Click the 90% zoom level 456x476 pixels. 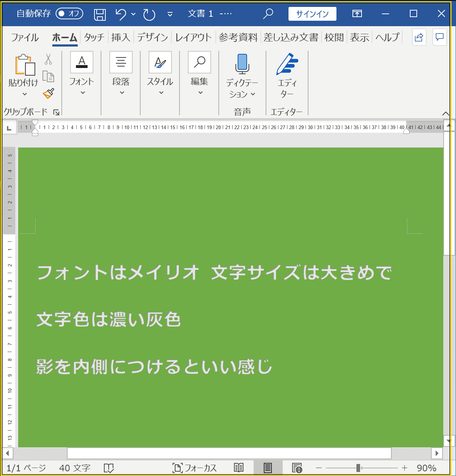[427, 468]
